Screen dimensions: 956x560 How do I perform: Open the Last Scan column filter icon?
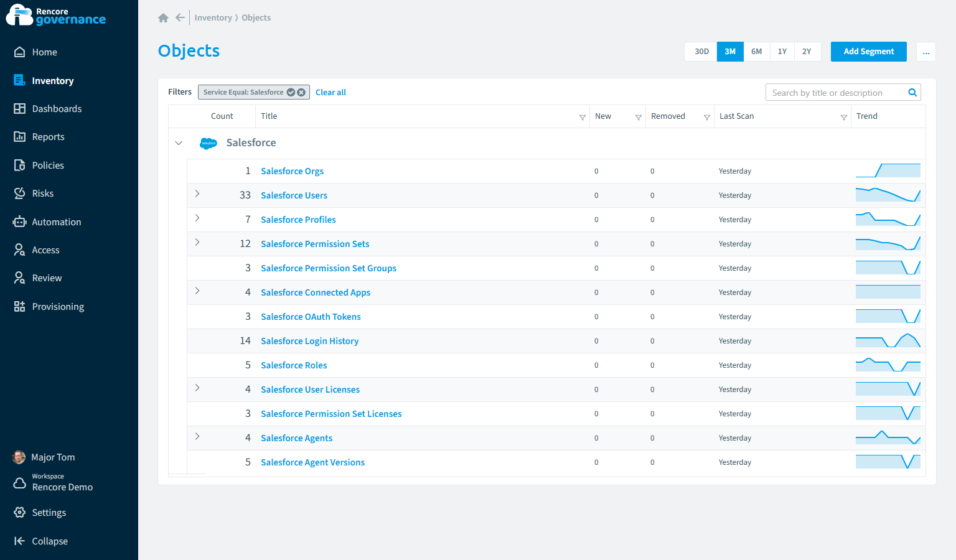(844, 117)
